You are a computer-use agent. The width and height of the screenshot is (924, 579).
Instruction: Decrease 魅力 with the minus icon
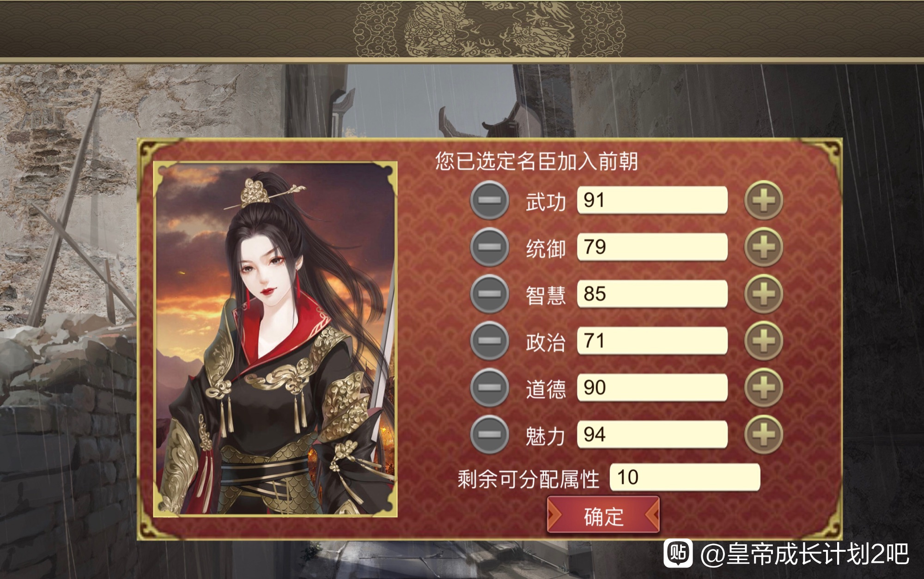490,434
